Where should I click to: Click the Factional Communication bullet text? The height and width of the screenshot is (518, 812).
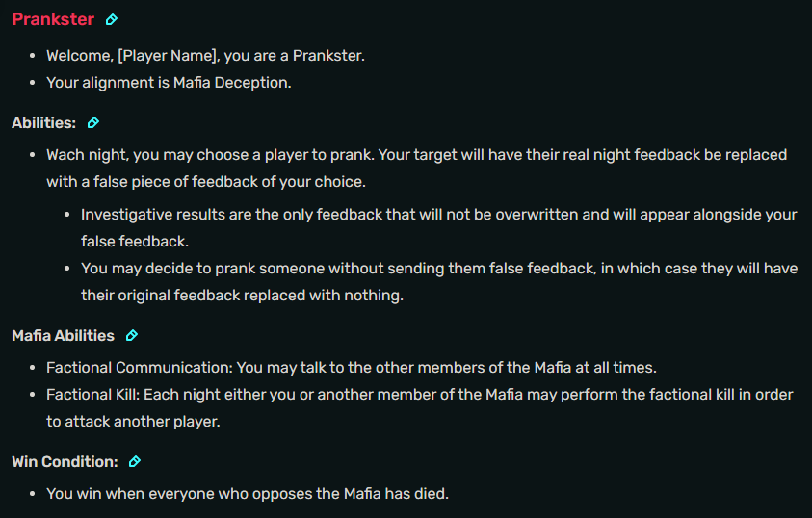click(352, 368)
